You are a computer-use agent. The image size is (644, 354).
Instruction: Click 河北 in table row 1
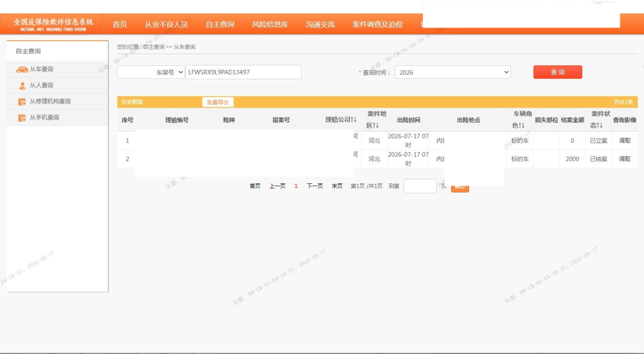coord(374,141)
